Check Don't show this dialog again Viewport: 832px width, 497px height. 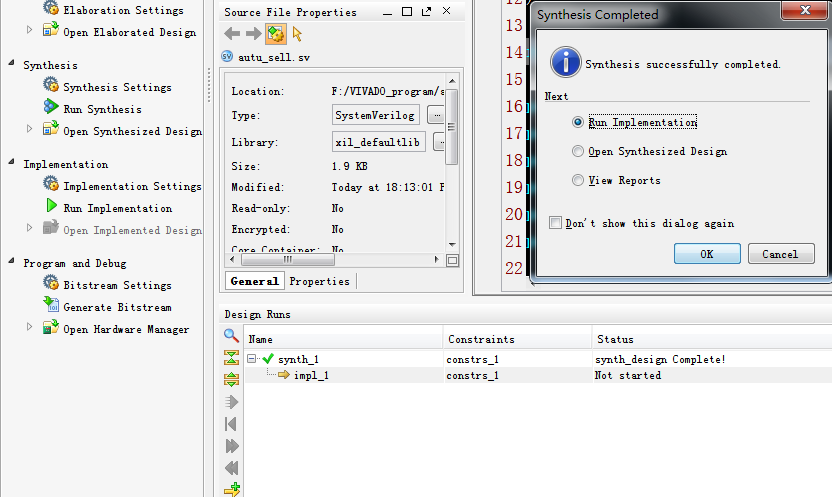[555, 223]
